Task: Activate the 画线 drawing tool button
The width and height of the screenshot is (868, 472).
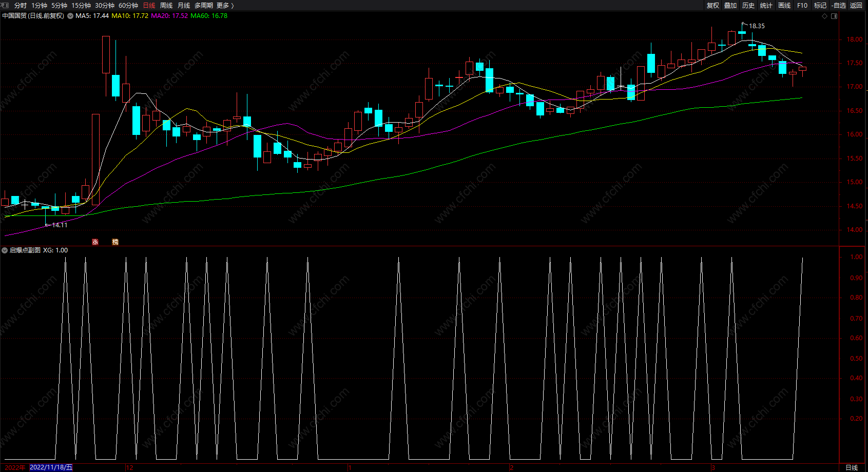Action: coord(784,5)
